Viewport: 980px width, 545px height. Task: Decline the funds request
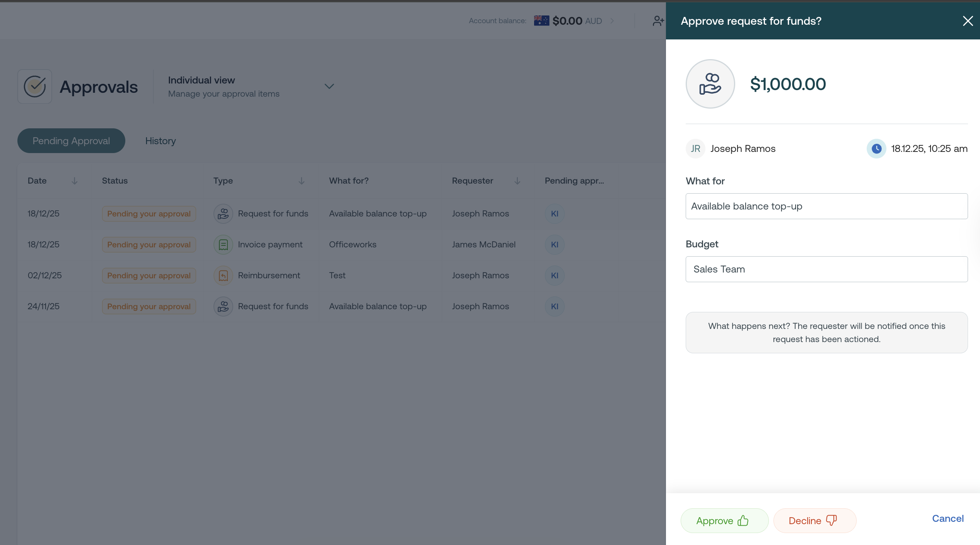point(814,521)
